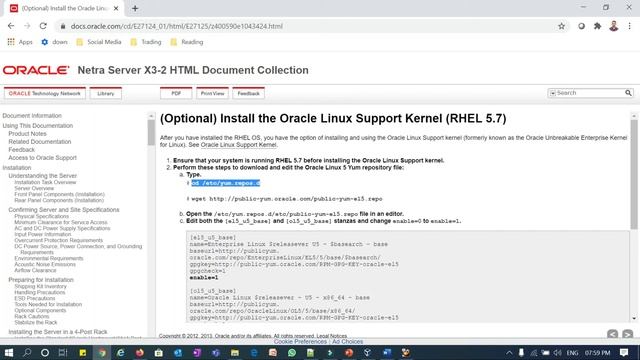The width and height of the screenshot is (640, 360).
Task: Go to the previous page arrow at bottom right
Action: click(x=612, y=334)
